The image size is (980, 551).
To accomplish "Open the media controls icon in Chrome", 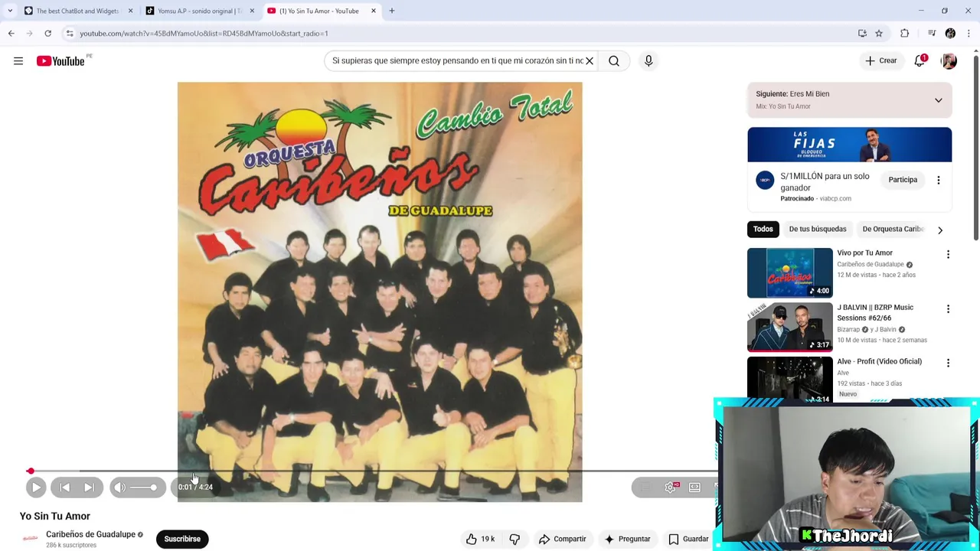I will (x=932, y=34).
